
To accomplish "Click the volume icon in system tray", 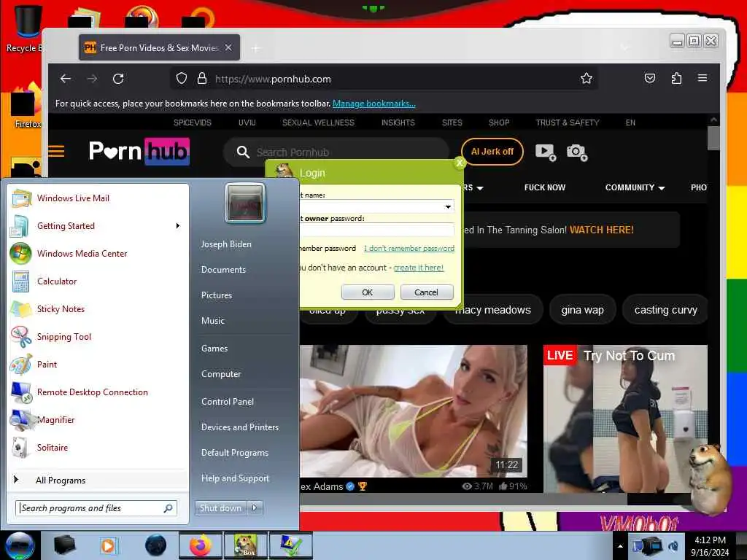I will (x=673, y=545).
